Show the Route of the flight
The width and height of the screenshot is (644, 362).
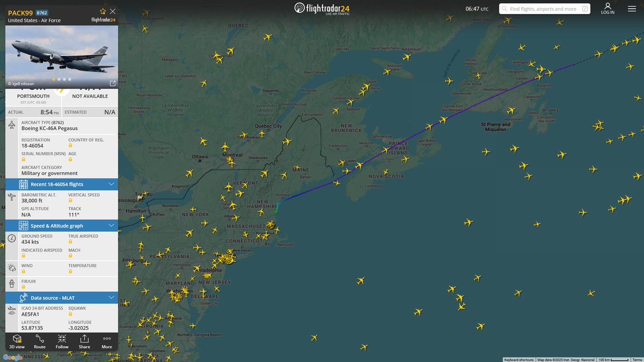coord(40,342)
